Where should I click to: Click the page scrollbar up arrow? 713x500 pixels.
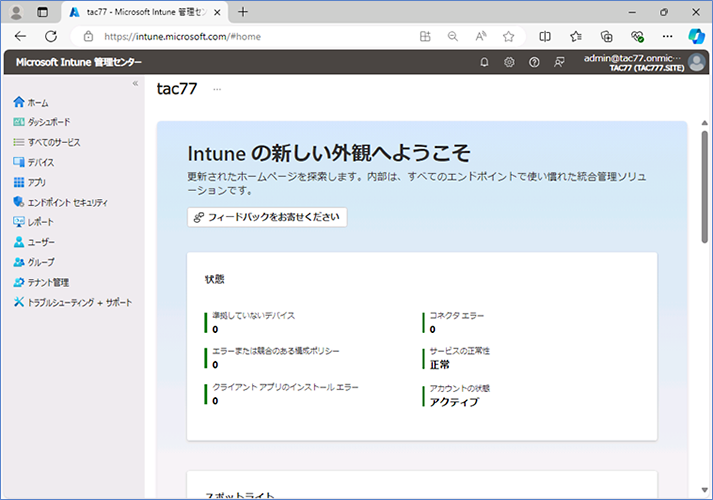click(704, 123)
